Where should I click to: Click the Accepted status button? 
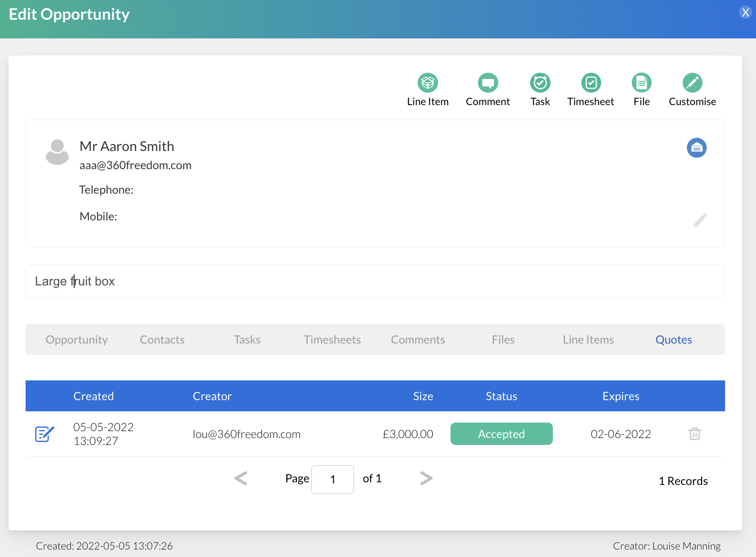coord(501,434)
